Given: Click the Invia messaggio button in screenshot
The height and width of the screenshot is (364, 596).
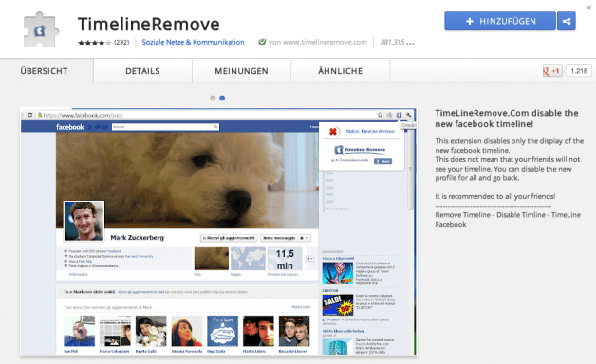Looking at the screenshot, I should pyautogui.click(x=286, y=238).
